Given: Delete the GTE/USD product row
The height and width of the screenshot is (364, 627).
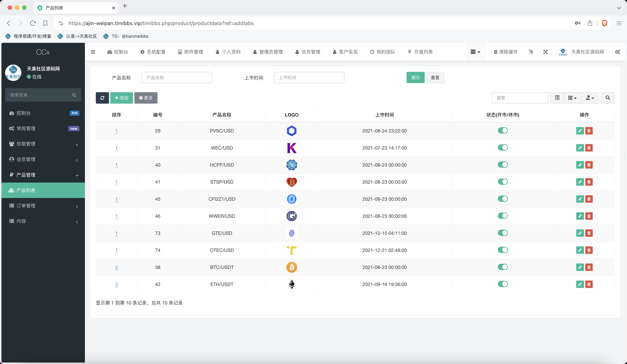Looking at the screenshot, I should [x=589, y=233].
